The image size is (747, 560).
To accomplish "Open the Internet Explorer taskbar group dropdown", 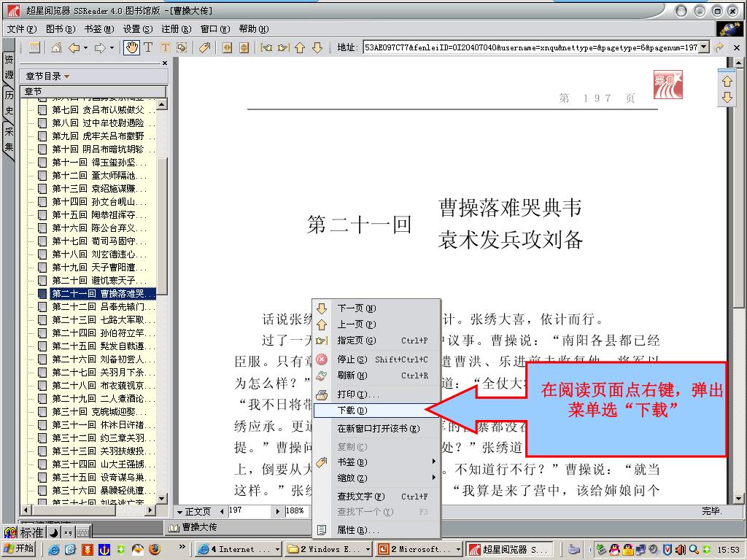I will click(x=277, y=550).
